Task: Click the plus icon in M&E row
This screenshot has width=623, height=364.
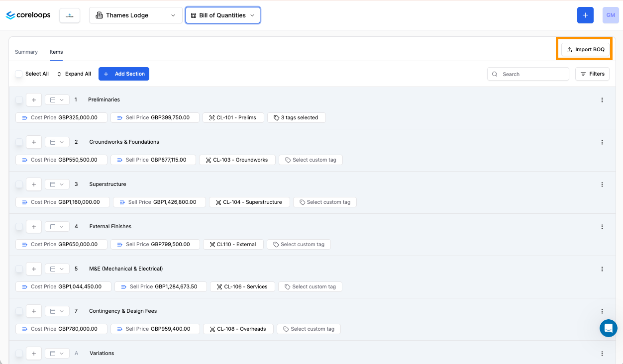Action: 33,269
